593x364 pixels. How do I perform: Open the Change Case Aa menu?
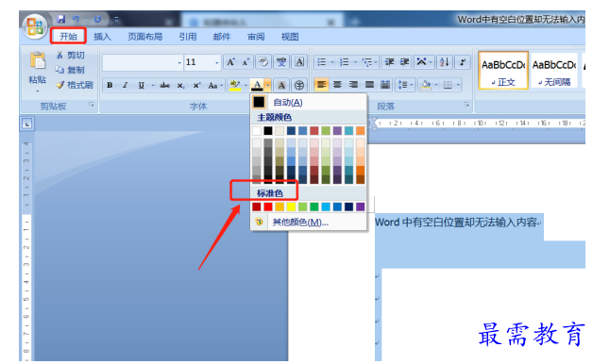click(215, 85)
